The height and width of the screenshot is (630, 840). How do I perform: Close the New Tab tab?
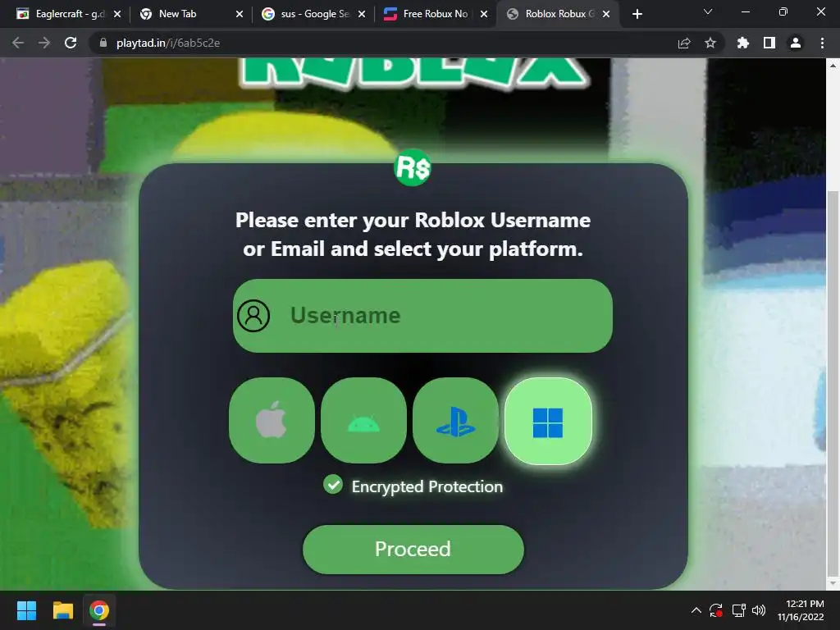tap(240, 14)
